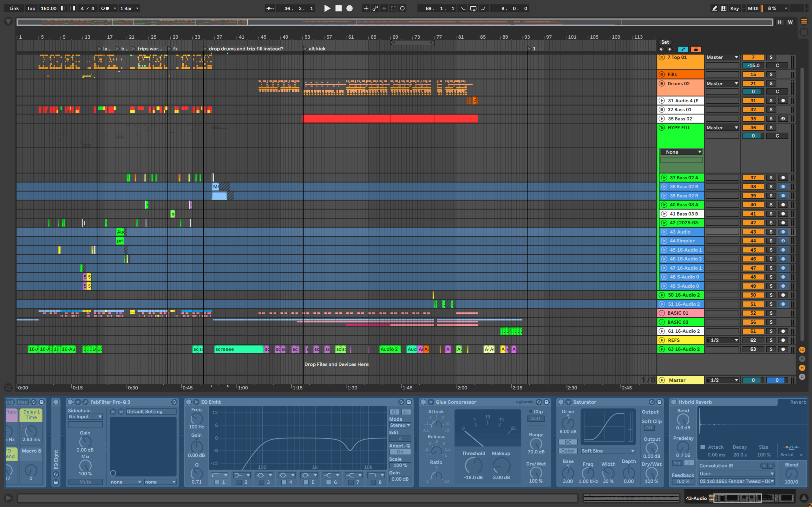Image resolution: width=812 pixels, height=507 pixels.
Task: Open EQ Eight Stereo mode dropdown
Action: click(x=400, y=425)
